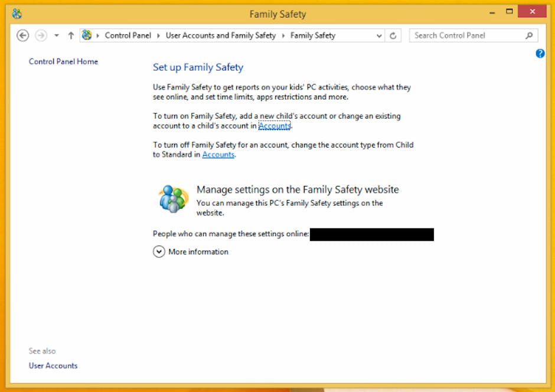Expand the address bar history dropdown
This screenshot has width=555, height=392.
pyautogui.click(x=379, y=35)
